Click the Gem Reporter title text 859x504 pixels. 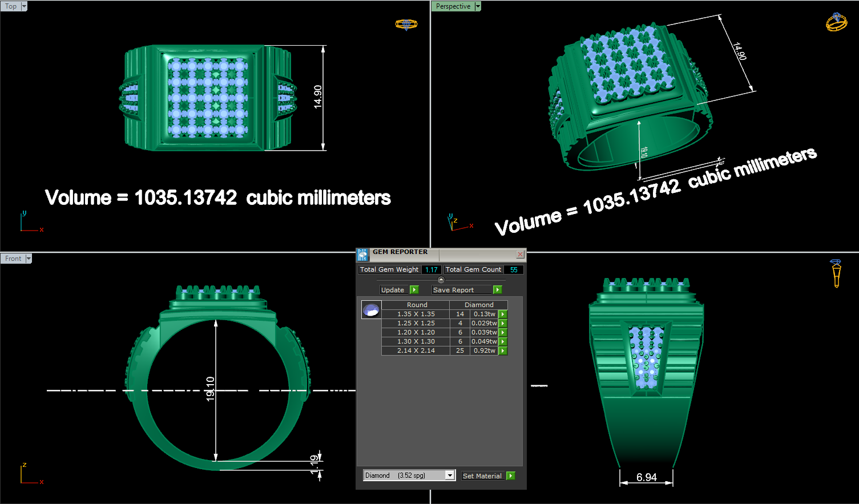[x=400, y=252]
